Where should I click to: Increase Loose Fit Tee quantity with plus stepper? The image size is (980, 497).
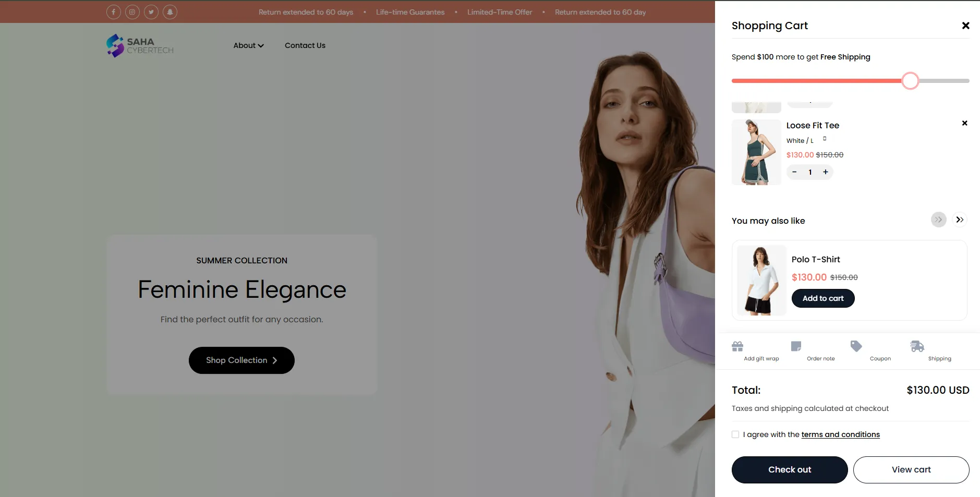pos(825,172)
